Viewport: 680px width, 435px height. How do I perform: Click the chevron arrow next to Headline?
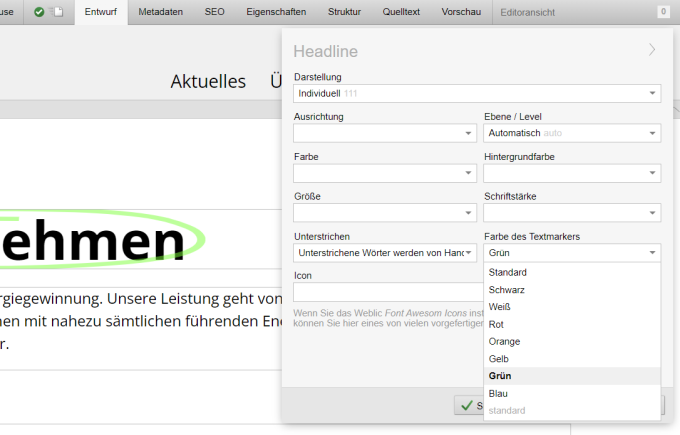652,49
